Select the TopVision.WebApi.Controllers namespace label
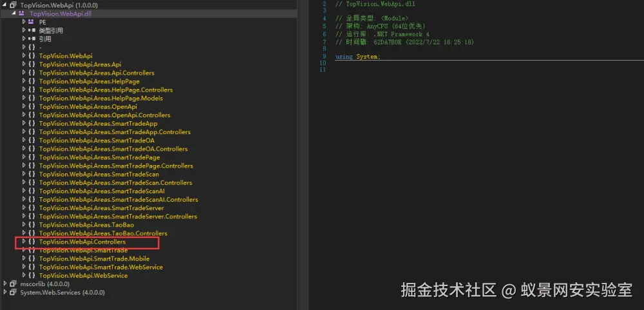 point(82,242)
